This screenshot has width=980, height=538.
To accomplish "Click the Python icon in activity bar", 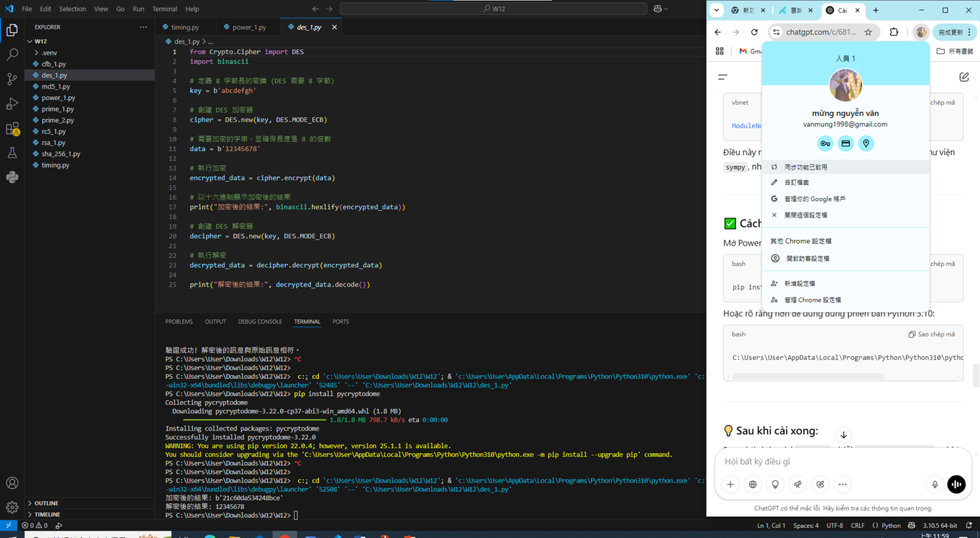I will click(x=12, y=178).
